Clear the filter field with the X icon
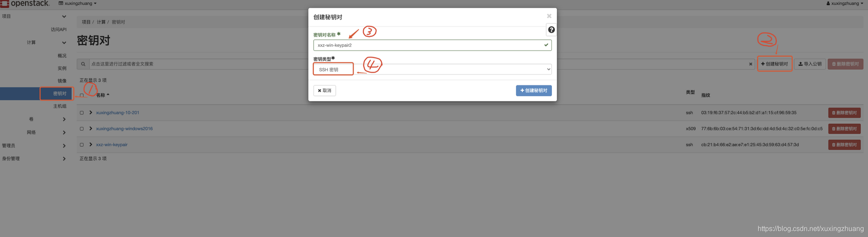The width and height of the screenshot is (868, 237). click(750, 64)
